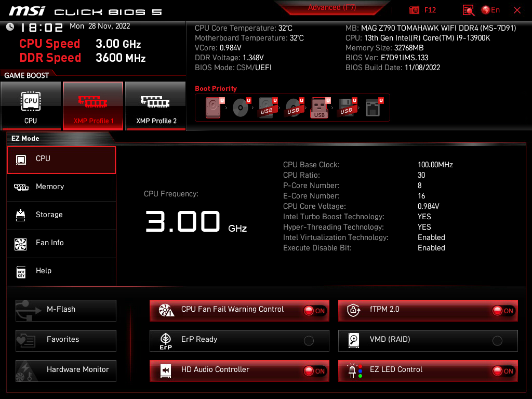Select the plain optical disc boot device
The image size is (532, 399).
point(241,108)
